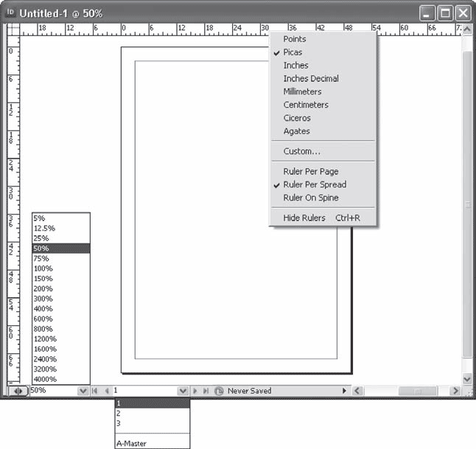The width and height of the screenshot is (476, 449).
Task: Choose the checked Ruler Per Spread option
Action: pos(315,184)
